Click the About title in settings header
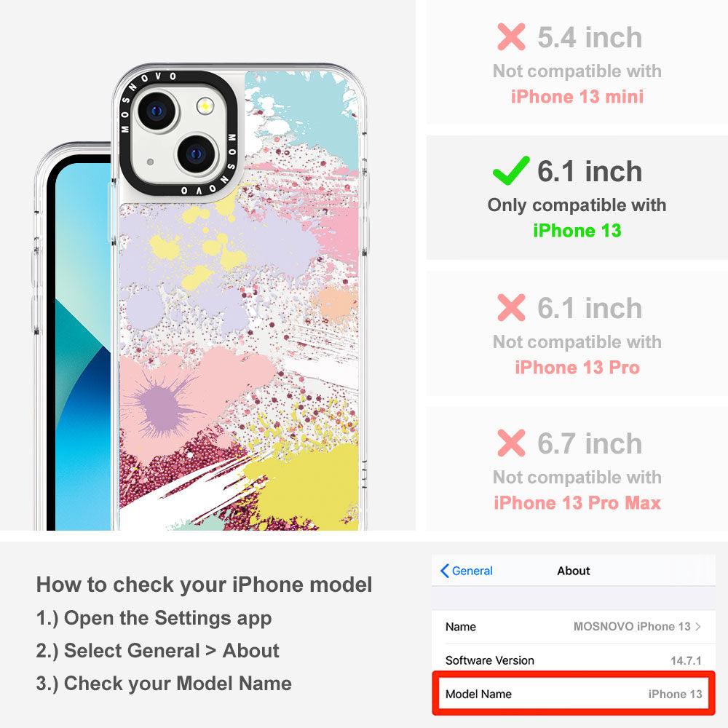Image resolution: width=728 pixels, height=728 pixels. (x=574, y=571)
